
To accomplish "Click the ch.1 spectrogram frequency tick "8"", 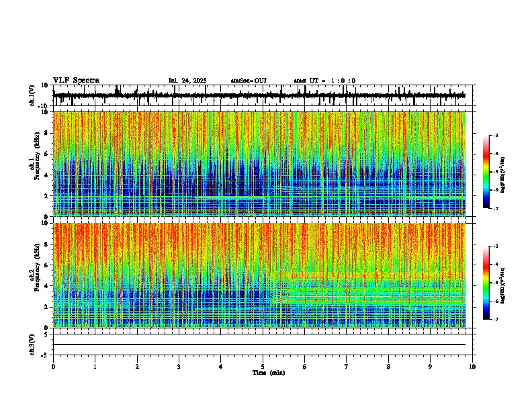I will click(x=47, y=133).
